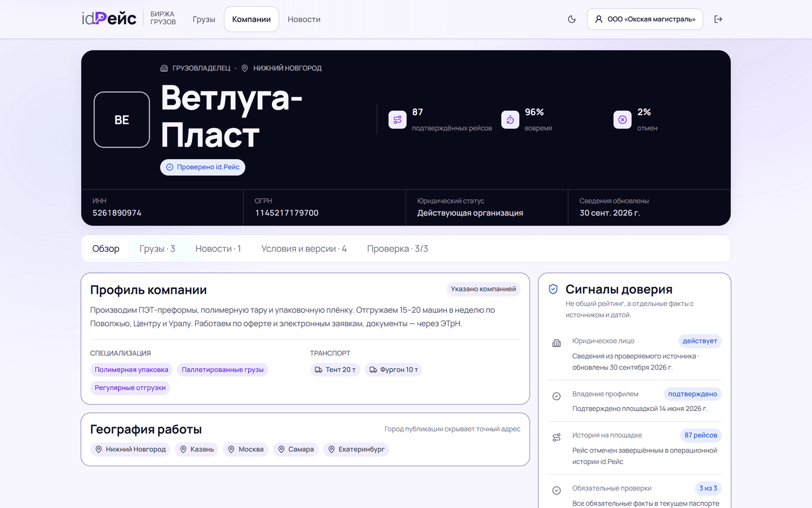Select the Казань geography chip
The height and width of the screenshot is (508, 812).
[x=197, y=449]
